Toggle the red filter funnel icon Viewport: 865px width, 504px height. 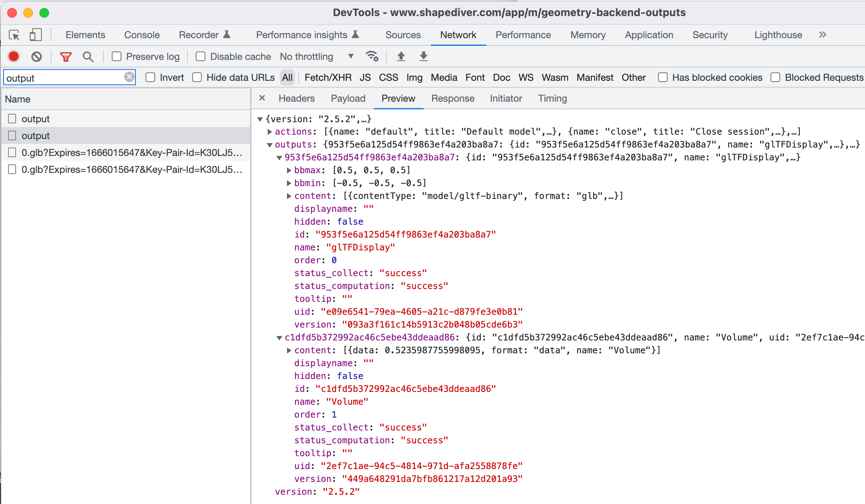[66, 57]
